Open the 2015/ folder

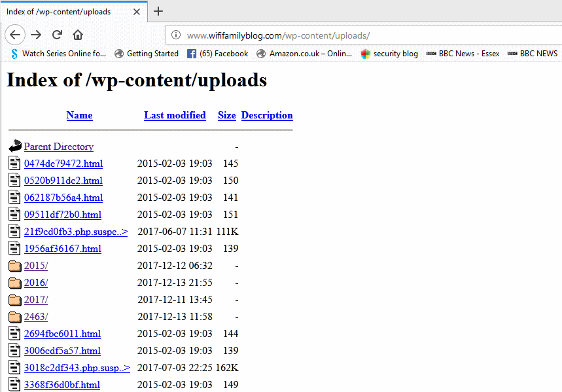[36, 266]
